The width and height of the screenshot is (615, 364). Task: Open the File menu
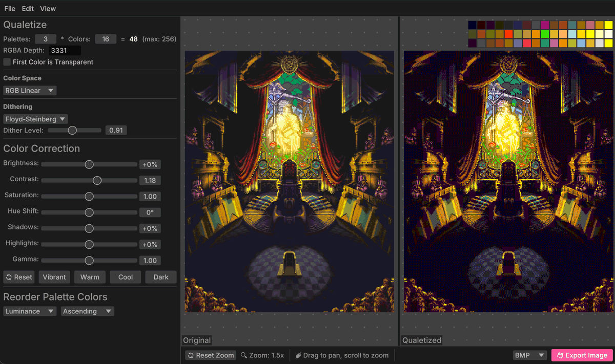(9, 8)
